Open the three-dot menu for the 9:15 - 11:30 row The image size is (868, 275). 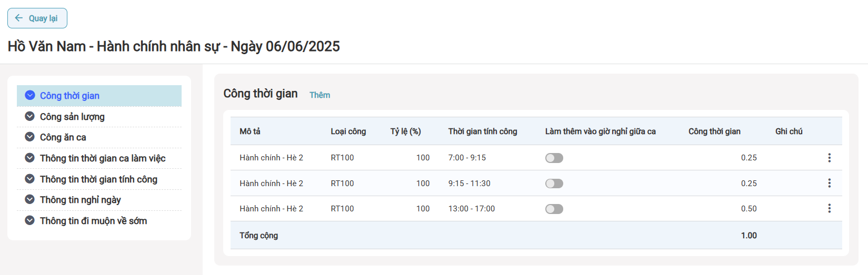[829, 183]
